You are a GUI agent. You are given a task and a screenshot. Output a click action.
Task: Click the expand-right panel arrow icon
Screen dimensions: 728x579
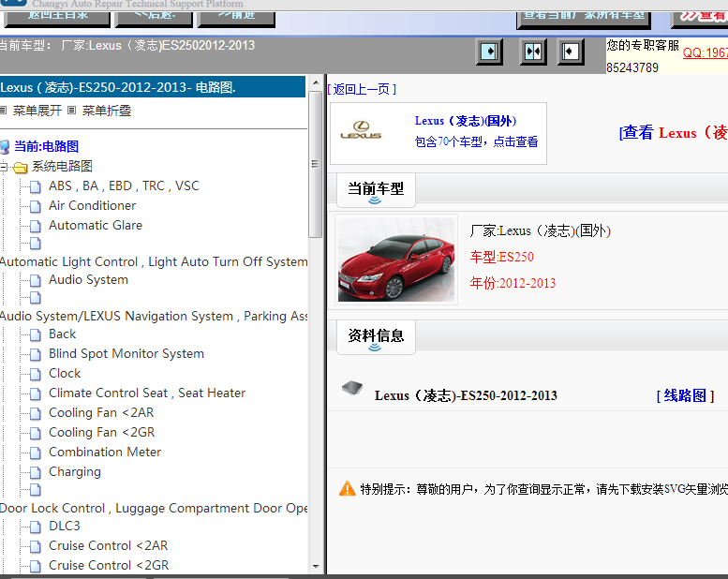tap(489, 52)
